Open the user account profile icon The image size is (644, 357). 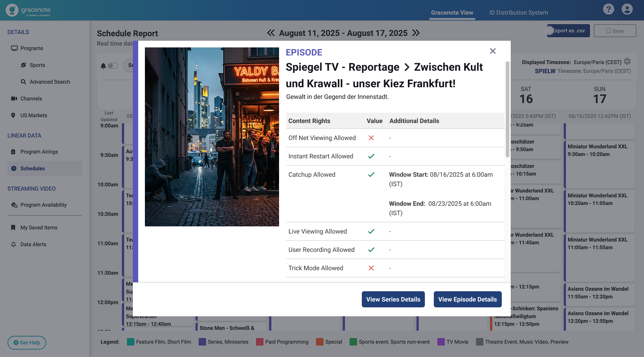click(x=627, y=9)
